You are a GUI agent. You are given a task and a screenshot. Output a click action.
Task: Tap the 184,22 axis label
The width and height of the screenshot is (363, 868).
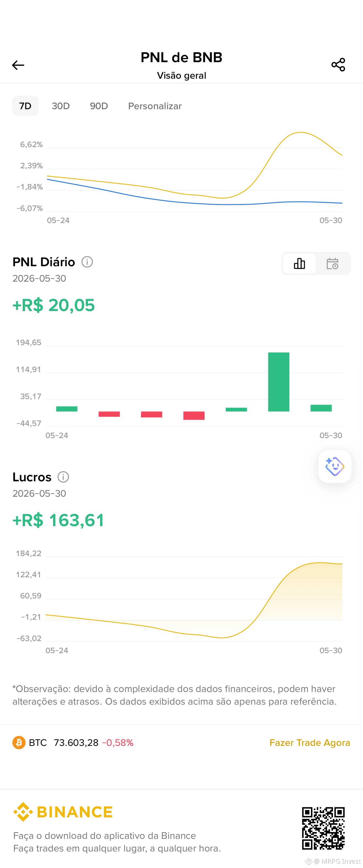29,554
